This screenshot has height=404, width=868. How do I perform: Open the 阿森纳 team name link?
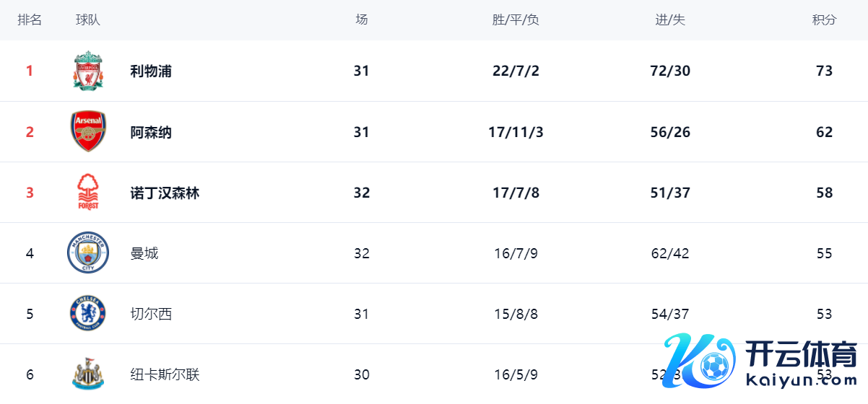(151, 132)
